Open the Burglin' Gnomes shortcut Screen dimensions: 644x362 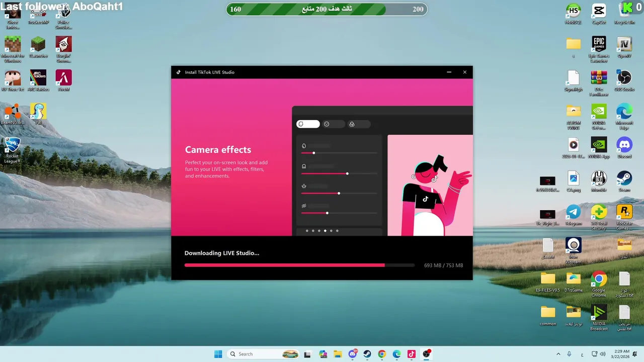click(x=63, y=49)
